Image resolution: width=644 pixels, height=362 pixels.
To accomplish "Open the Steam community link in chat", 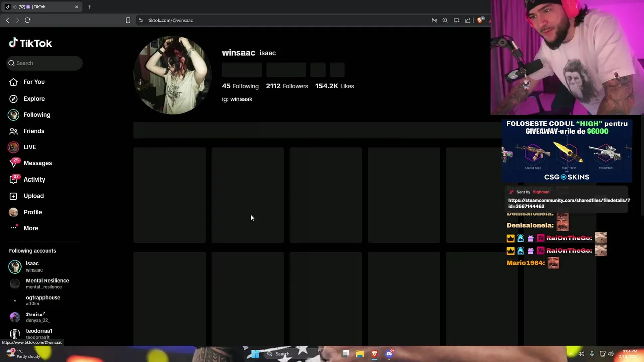I will click(x=569, y=203).
